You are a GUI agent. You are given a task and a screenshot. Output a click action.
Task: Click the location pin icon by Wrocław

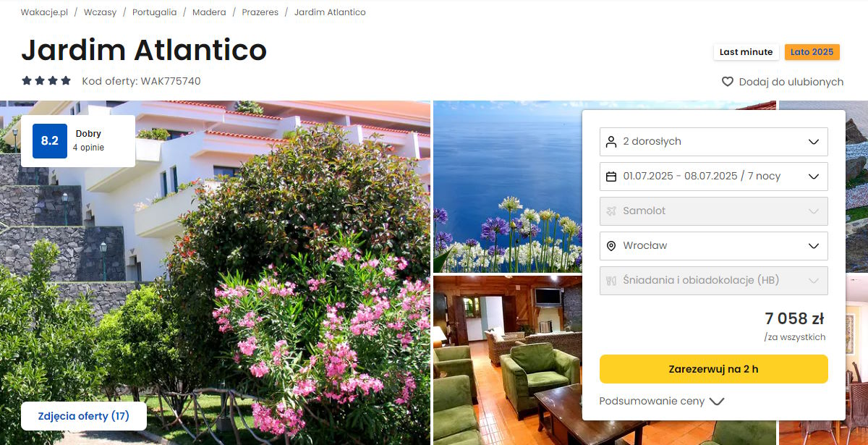[x=611, y=245]
